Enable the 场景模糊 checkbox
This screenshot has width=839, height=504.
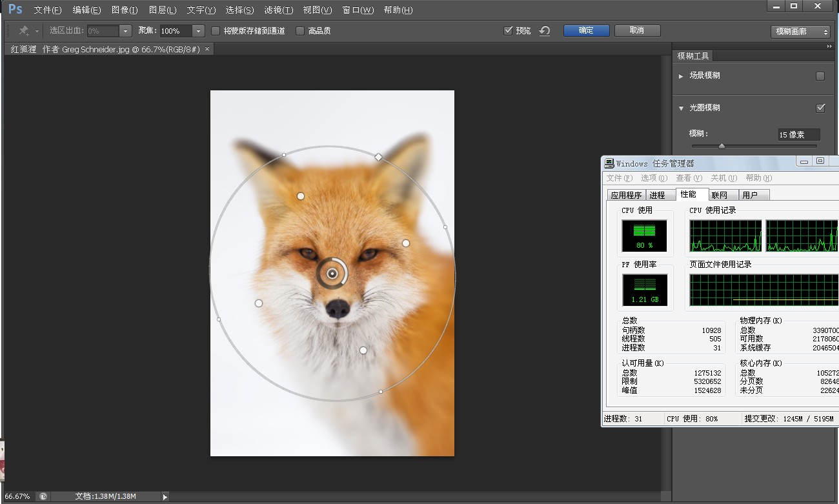coord(820,76)
